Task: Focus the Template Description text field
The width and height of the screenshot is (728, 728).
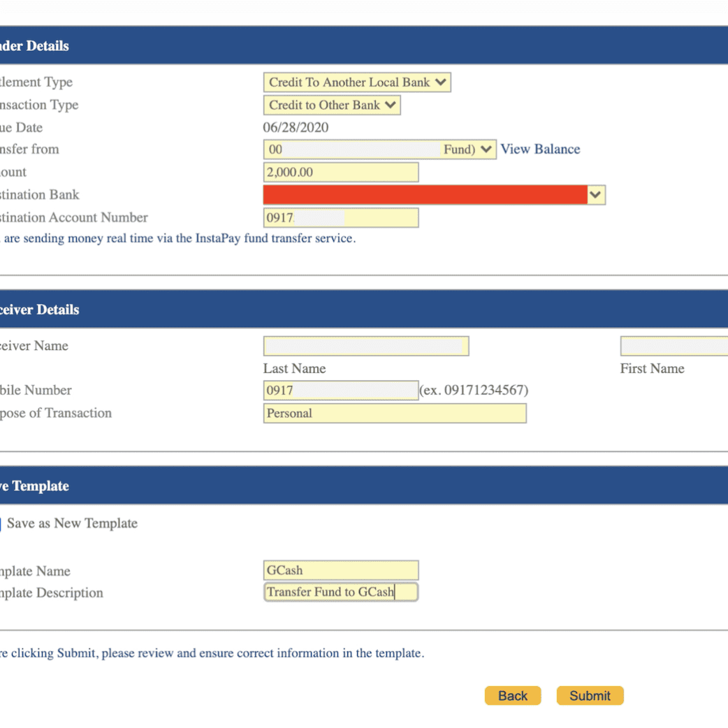Action: 340,592
